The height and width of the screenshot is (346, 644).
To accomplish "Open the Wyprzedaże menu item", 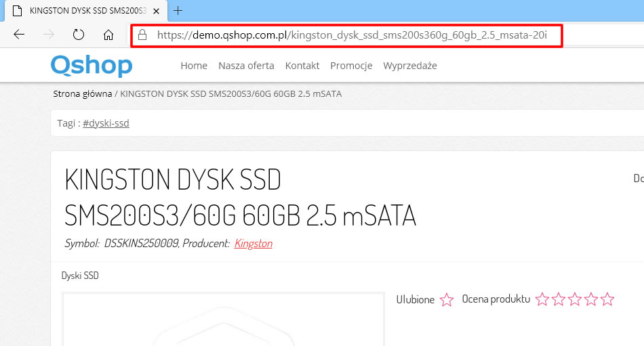I will click(x=410, y=66).
